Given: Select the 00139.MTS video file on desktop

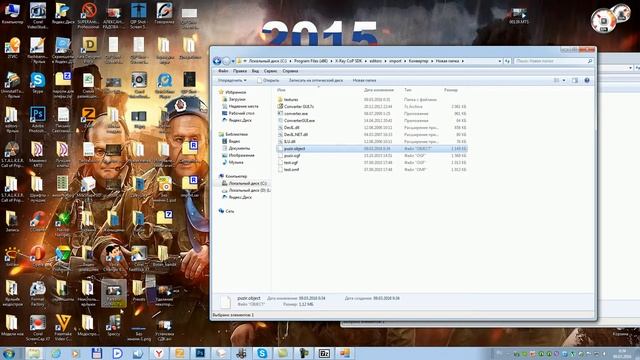Looking at the screenshot, I should pyautogui.click(x=519, y=16).
